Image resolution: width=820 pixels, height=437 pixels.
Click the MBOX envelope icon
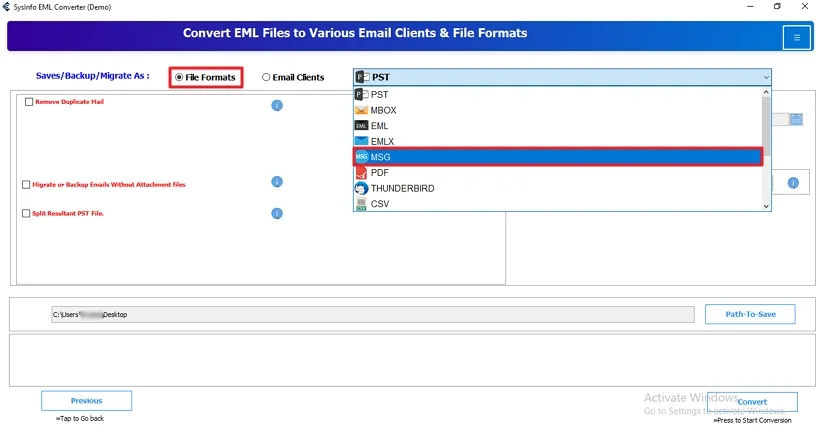click(361, 110)
